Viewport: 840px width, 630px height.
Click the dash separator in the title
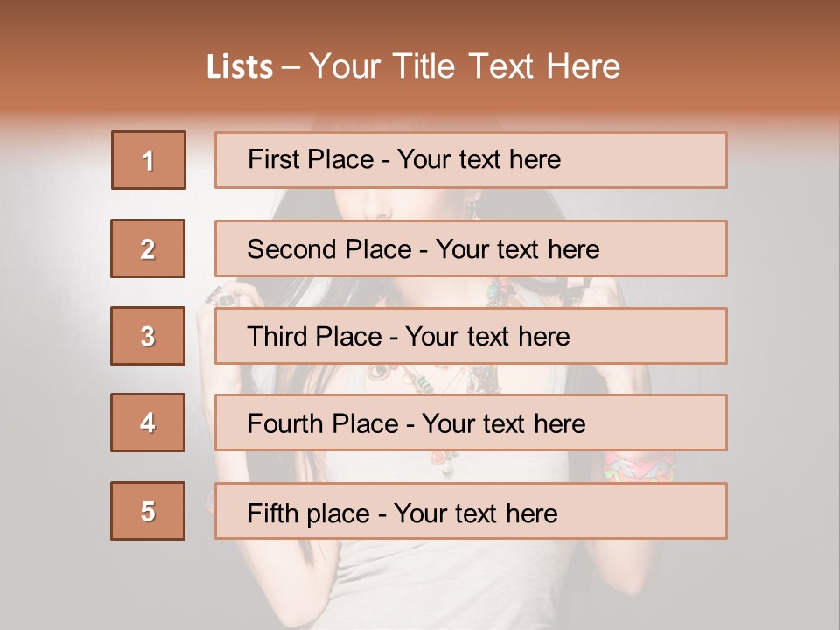[291, 67]
